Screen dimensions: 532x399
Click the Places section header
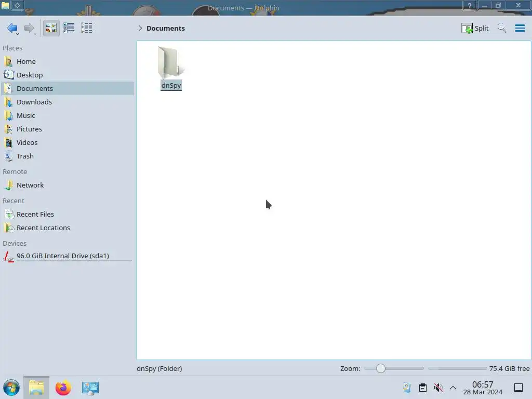[12, 48]
